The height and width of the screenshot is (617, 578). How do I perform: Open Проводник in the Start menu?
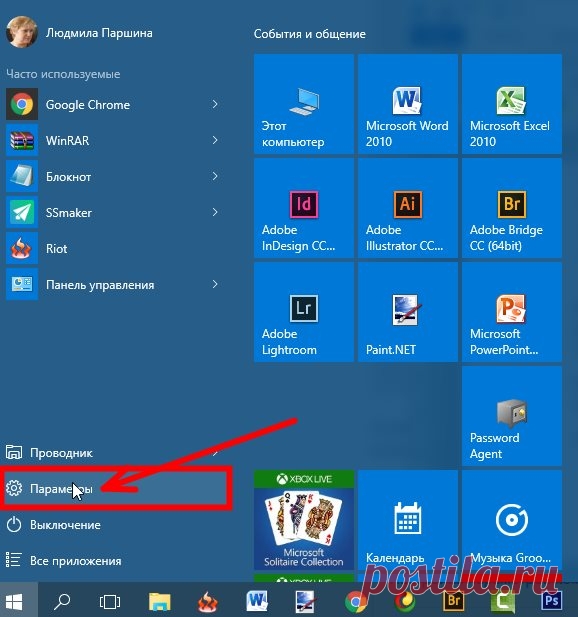click(114, 453)
